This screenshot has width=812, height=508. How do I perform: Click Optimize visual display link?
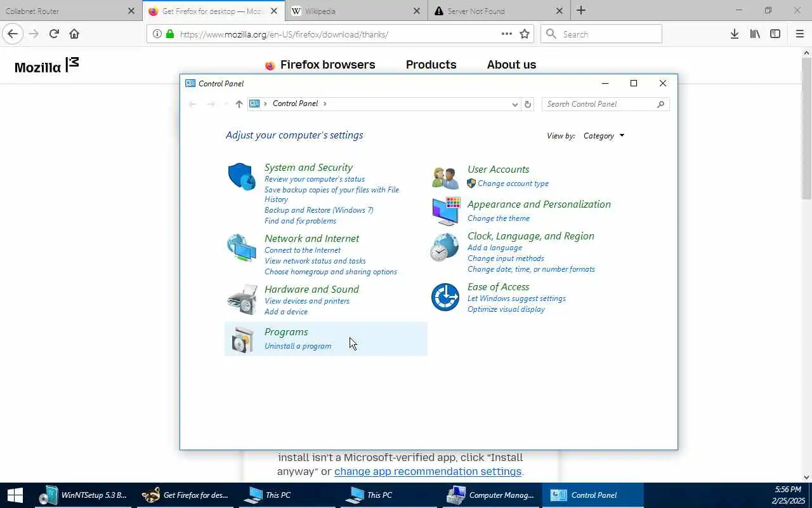tap(506, 309)
